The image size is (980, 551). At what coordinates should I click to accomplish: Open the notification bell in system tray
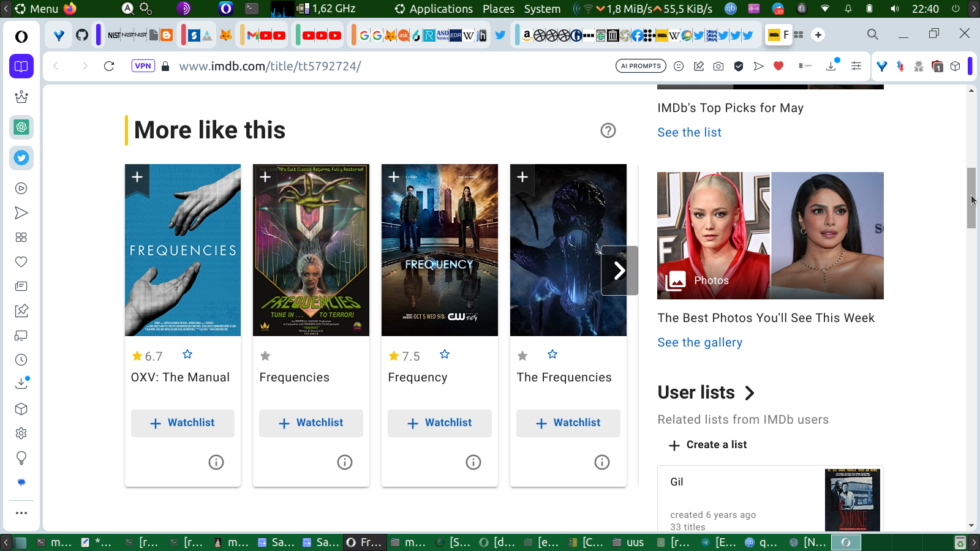click(848, 9)
